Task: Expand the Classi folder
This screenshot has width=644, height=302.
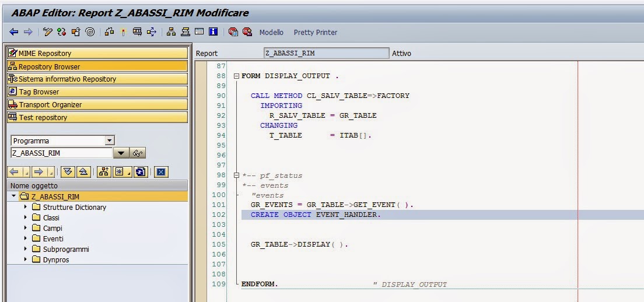Action: tap(26, 217)
